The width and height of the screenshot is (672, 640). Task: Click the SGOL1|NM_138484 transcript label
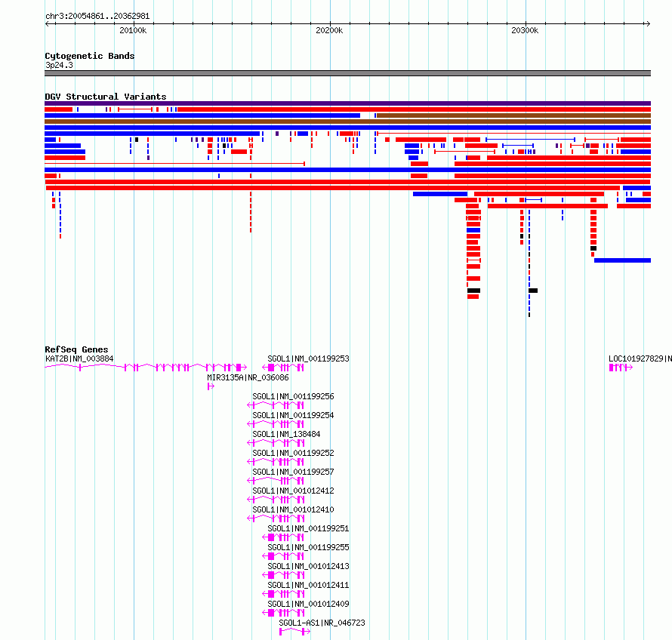point(286,434)
